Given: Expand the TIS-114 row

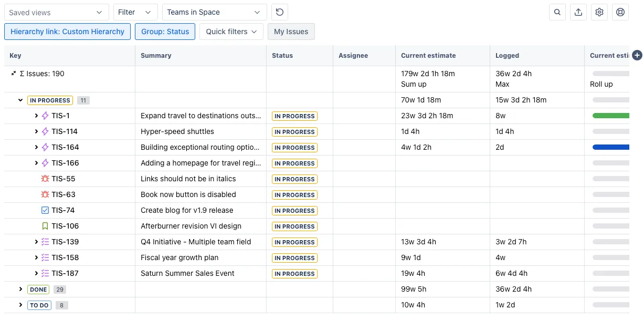Looking at the screenshot, I should 36,131.
